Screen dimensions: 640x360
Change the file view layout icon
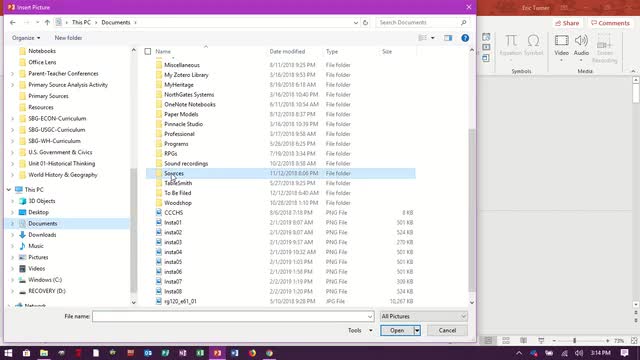(x=422, y=38)
